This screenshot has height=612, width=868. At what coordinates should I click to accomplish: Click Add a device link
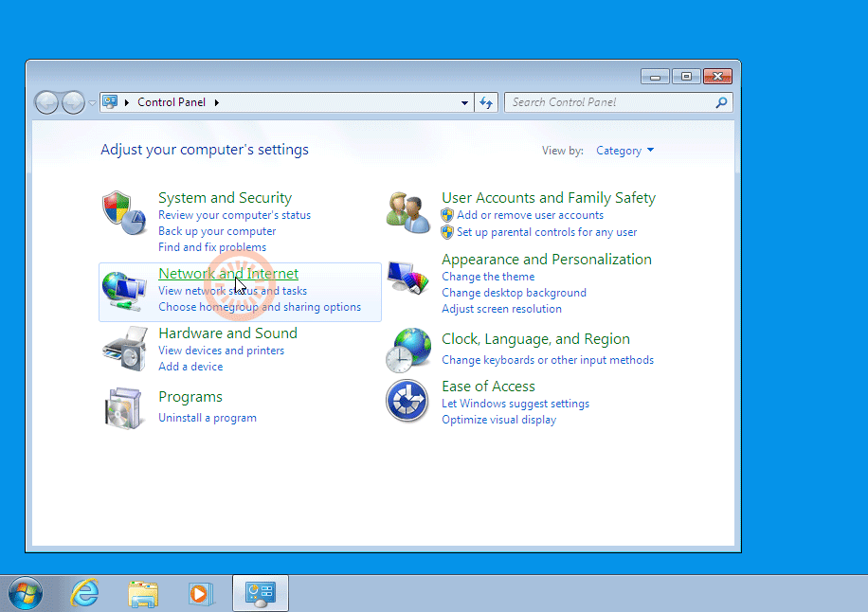tap(190, 367)
